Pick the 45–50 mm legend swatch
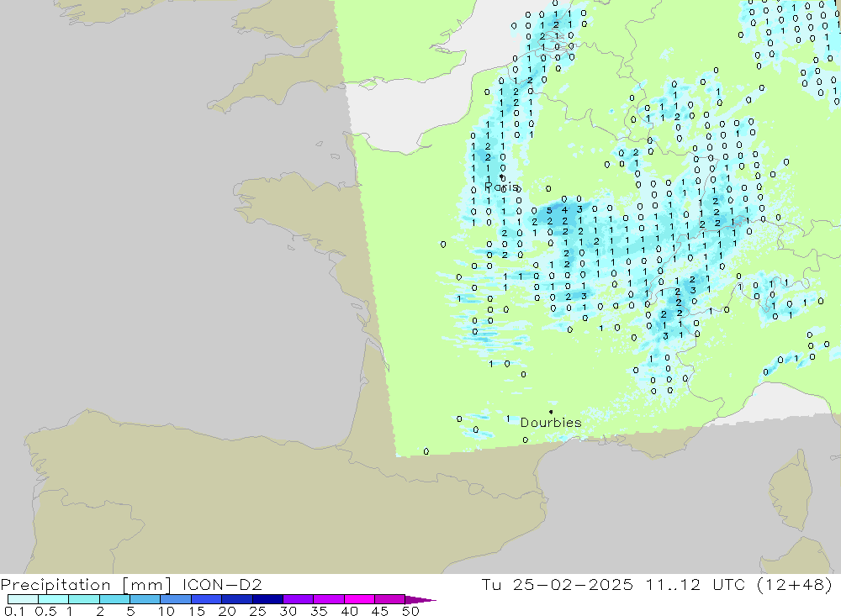Image resolution: width=841 pixels, height=616 pixels. [x=390, y=599]
